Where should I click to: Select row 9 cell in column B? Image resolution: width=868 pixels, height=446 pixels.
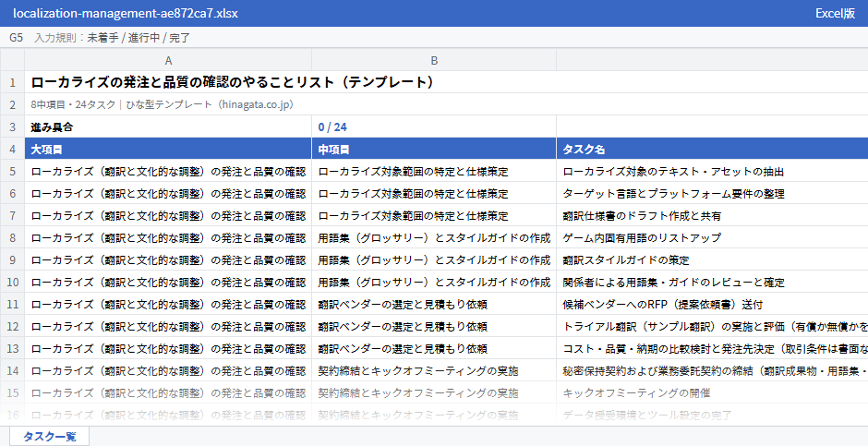tap(434, 259)
